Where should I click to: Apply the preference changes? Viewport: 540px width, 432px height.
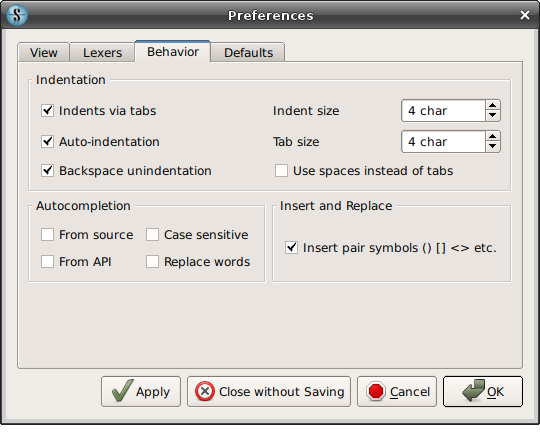tap(141, 391)
